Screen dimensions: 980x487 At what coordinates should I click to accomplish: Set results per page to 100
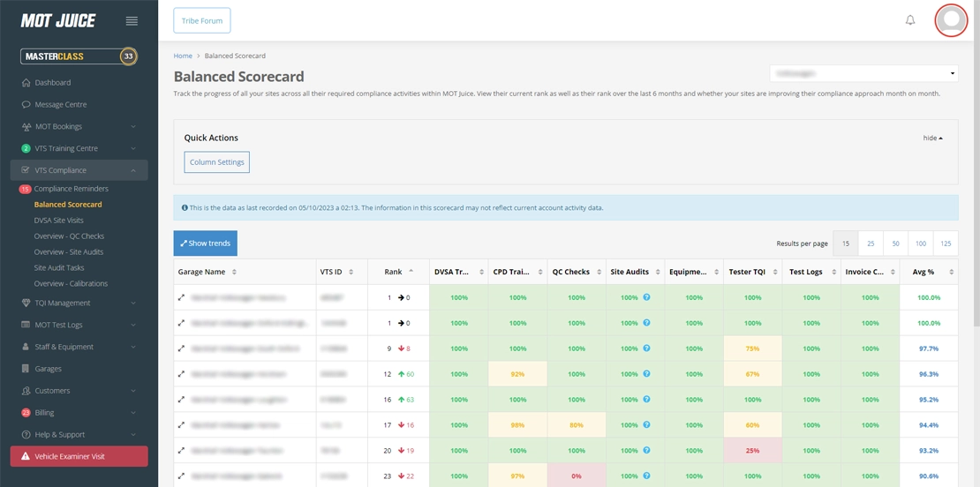click(921, 243)
